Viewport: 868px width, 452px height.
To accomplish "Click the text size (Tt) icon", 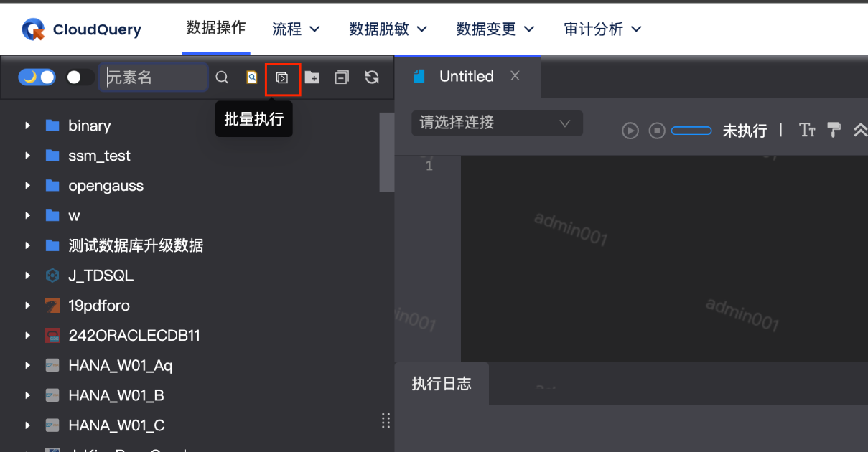I will click(808, 130).
